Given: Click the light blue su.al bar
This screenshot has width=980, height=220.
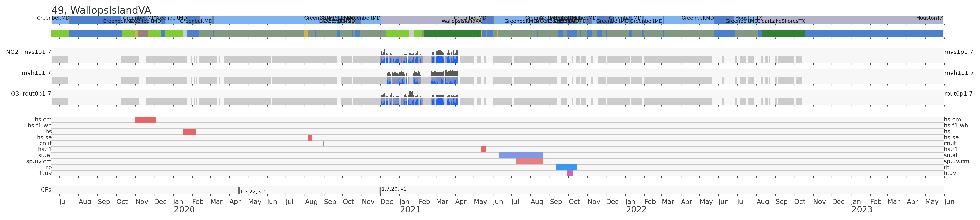Looking at the screenshot, I should [x=520, y=156].
